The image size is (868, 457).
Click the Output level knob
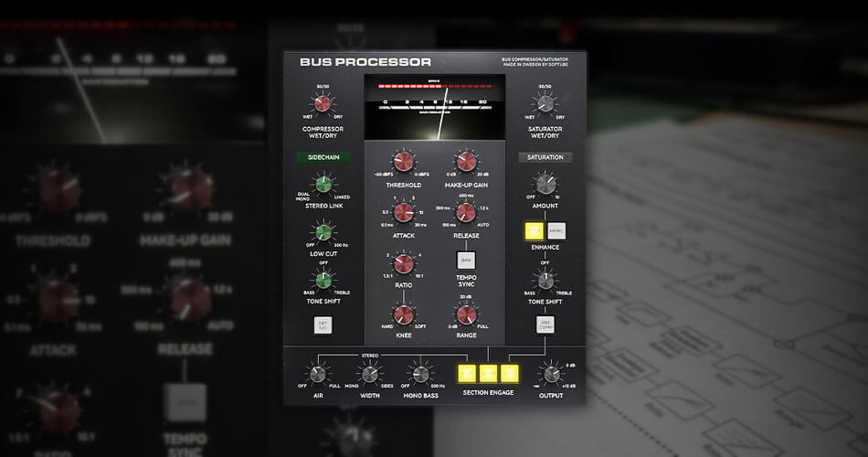pyautogui.click(x=549, y=373)
